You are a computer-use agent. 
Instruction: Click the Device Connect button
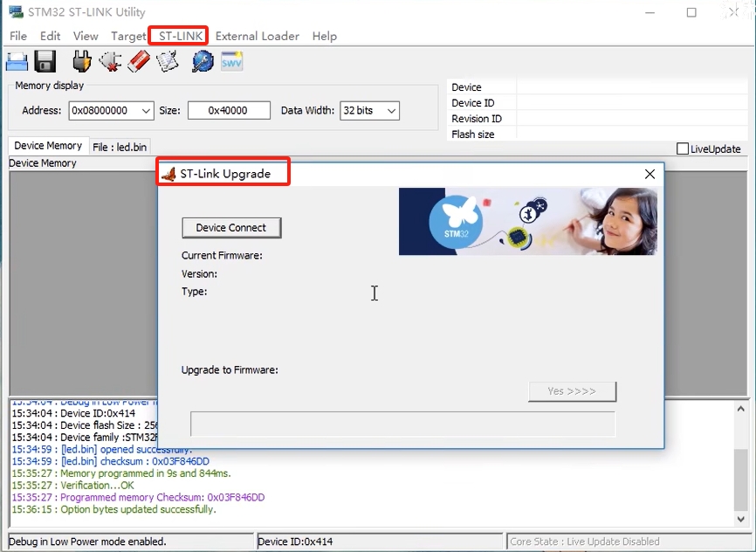coord(231,228)
